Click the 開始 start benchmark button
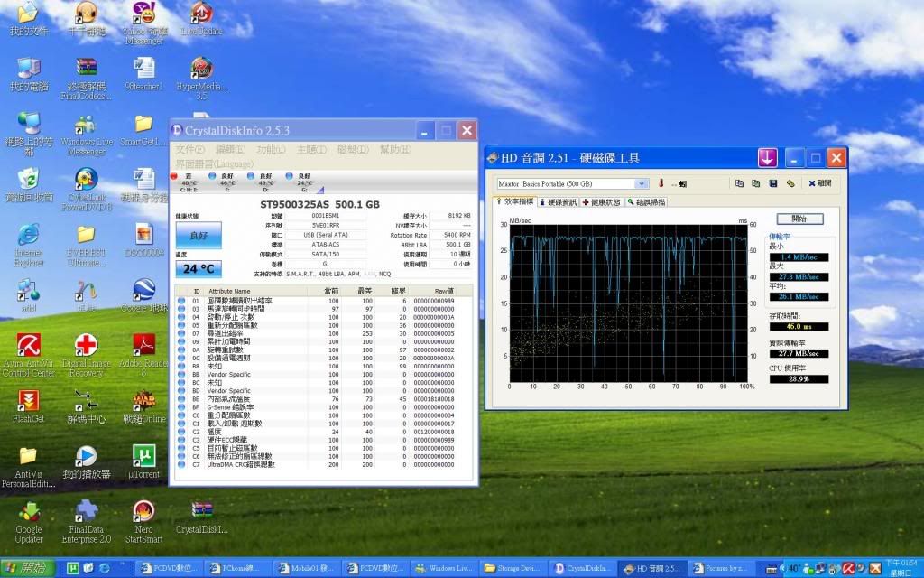Viewport: 924px width, 578px height. (799, 219)
